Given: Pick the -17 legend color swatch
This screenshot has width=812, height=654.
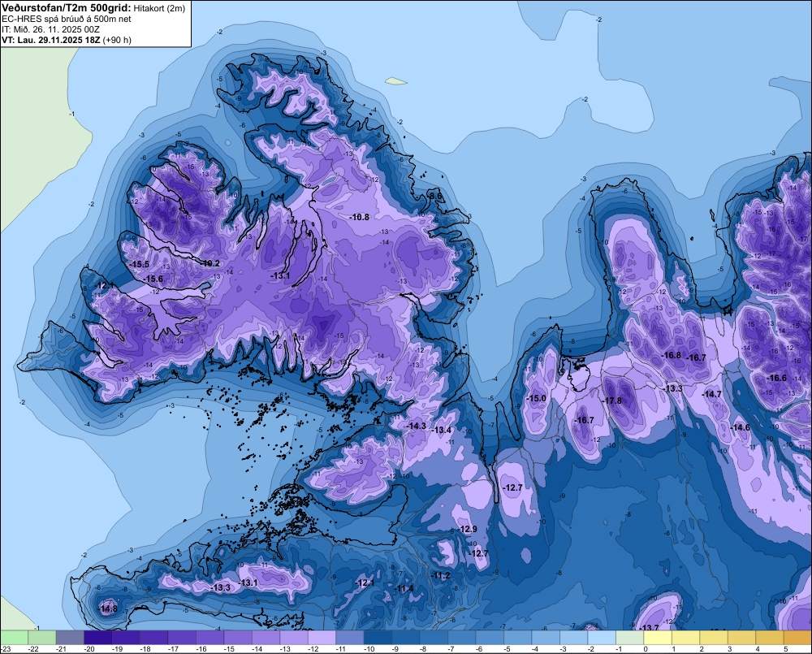Looking at the screenshot, I should click(182, 638).
